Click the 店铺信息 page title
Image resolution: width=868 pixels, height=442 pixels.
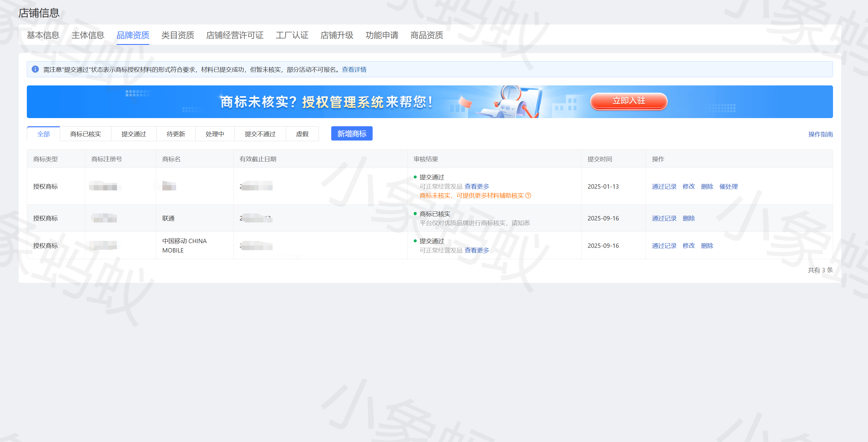pos(39,13)
